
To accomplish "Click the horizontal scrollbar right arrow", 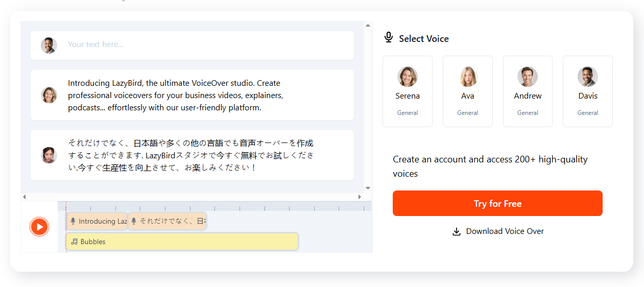I will pyautogui.click(x=360, y=197).
